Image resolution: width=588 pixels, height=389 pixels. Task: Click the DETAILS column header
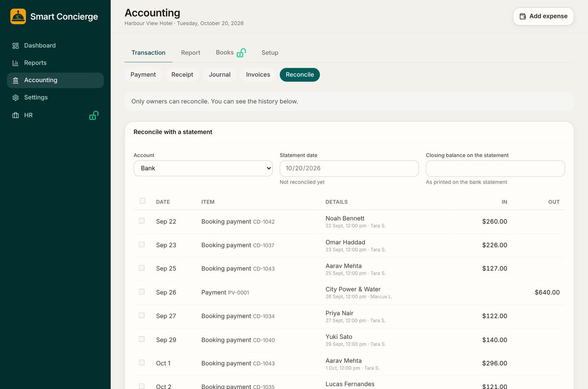click(336, 202)
